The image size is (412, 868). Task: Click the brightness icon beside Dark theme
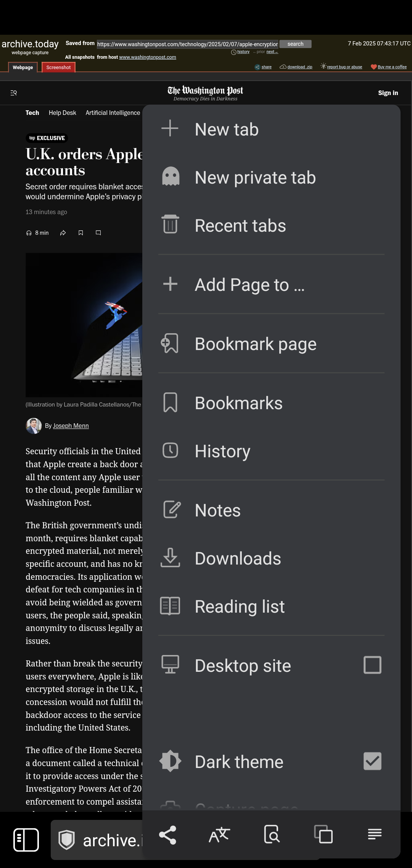tap(170, 761)
